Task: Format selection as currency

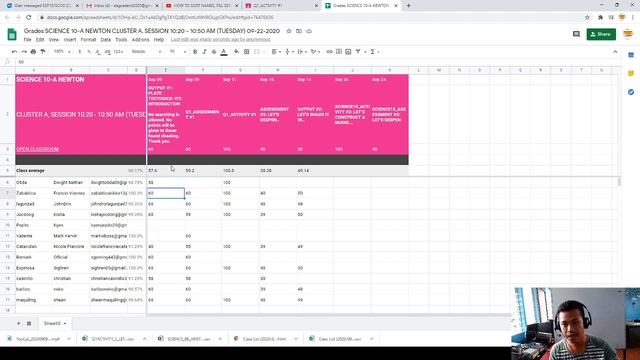Action: 80,52
